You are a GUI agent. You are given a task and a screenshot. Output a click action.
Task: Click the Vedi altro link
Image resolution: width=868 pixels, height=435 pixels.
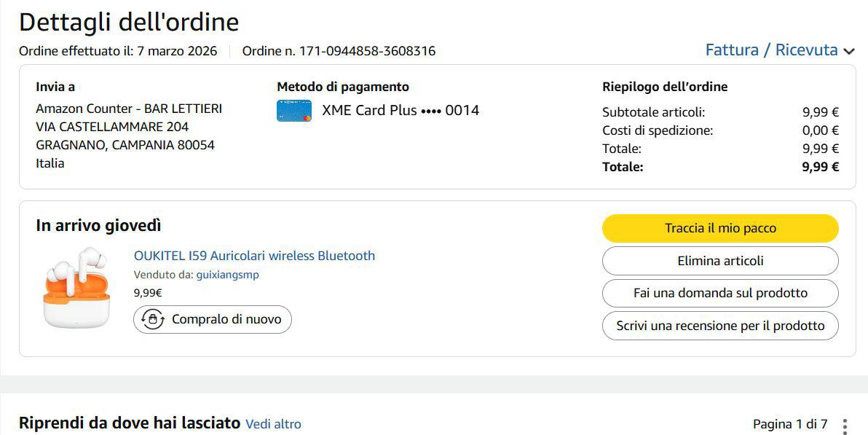[x=273, y=424]
